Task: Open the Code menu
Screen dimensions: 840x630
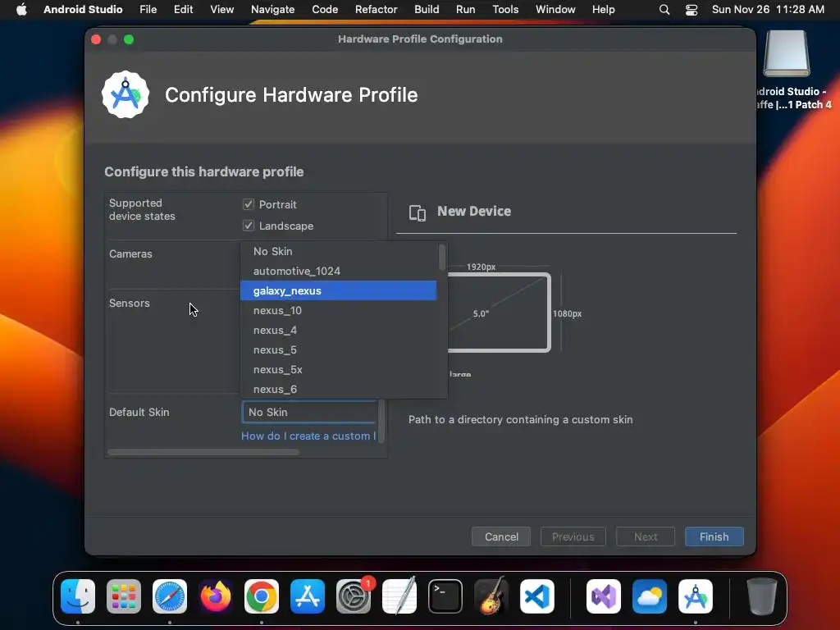Action: (325, 9)
